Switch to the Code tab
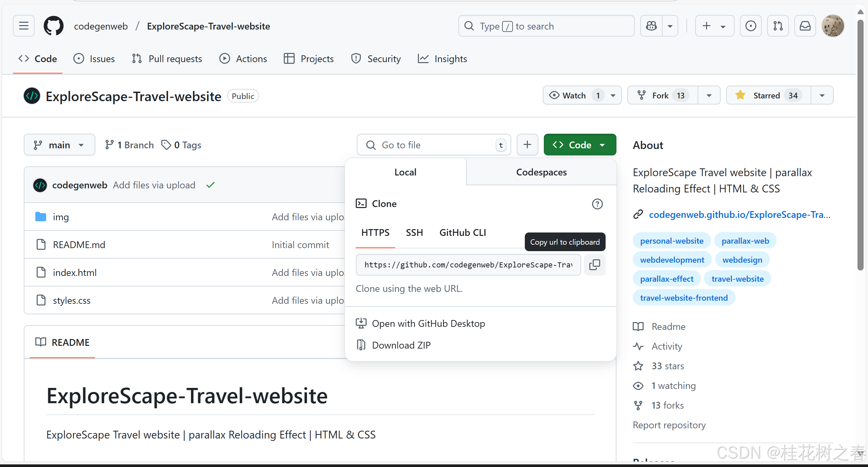 (x=38, y=59)
